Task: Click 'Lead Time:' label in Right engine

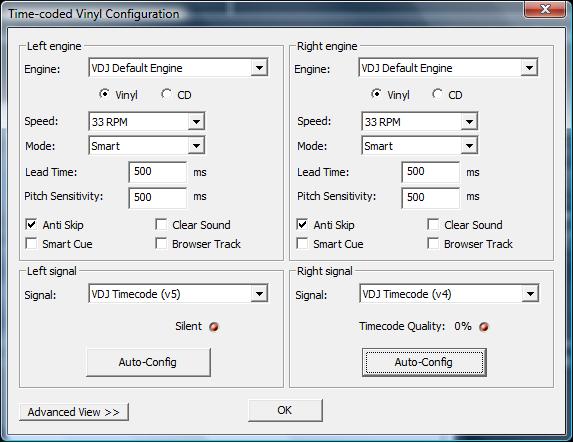Action: coord(323,172)
